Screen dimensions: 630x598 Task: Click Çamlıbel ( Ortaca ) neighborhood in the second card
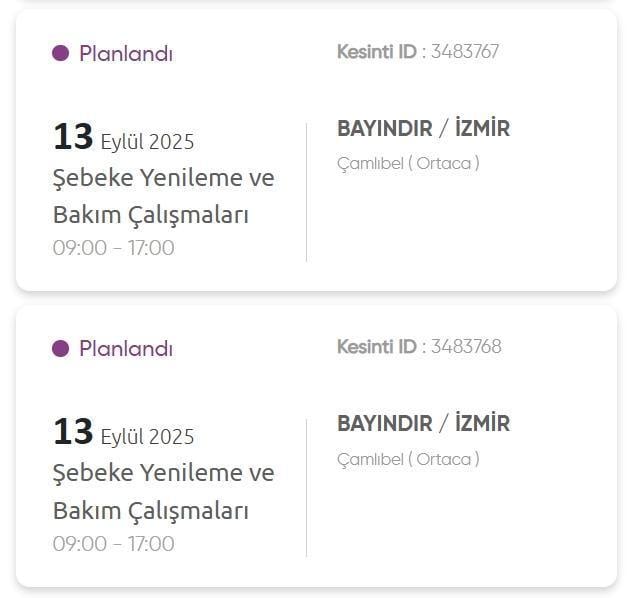click(408, 459)
